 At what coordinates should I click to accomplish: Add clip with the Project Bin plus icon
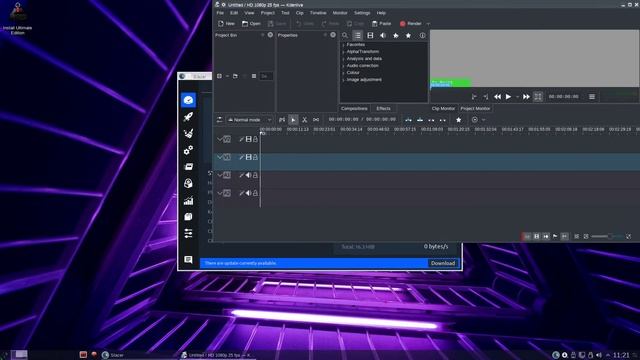click(219, 76)
